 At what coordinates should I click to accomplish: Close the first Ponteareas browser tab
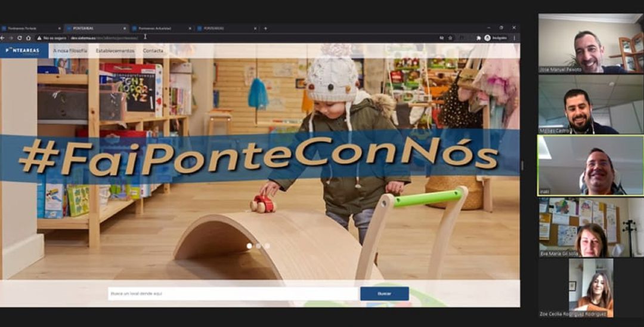tap(59, 29)
